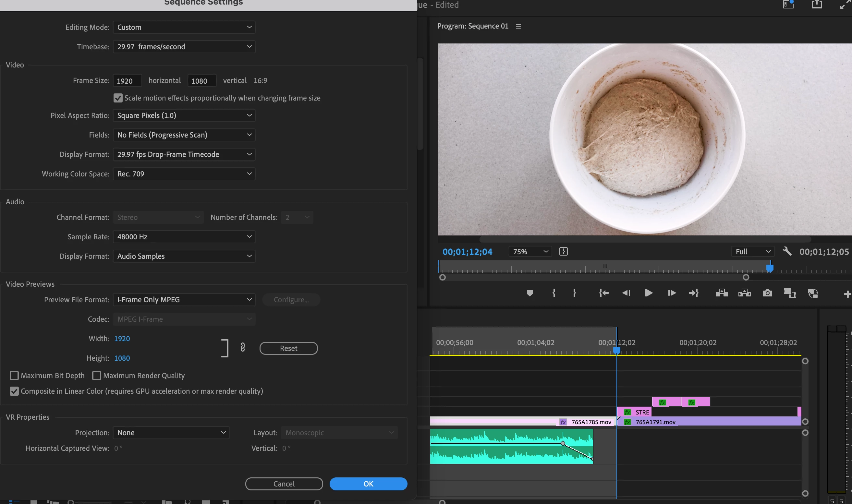
Task: Click the link chain icon for width/height
Action: (242, 347)
